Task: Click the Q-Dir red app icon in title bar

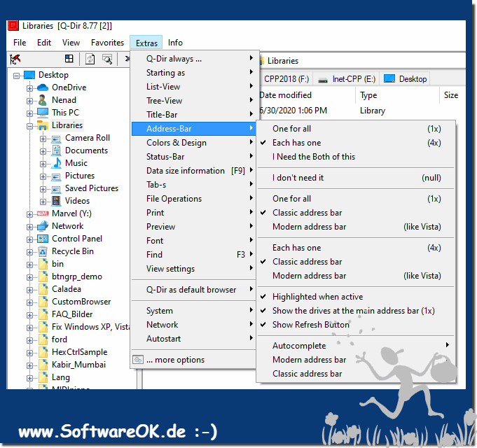Action: [13, 25]
